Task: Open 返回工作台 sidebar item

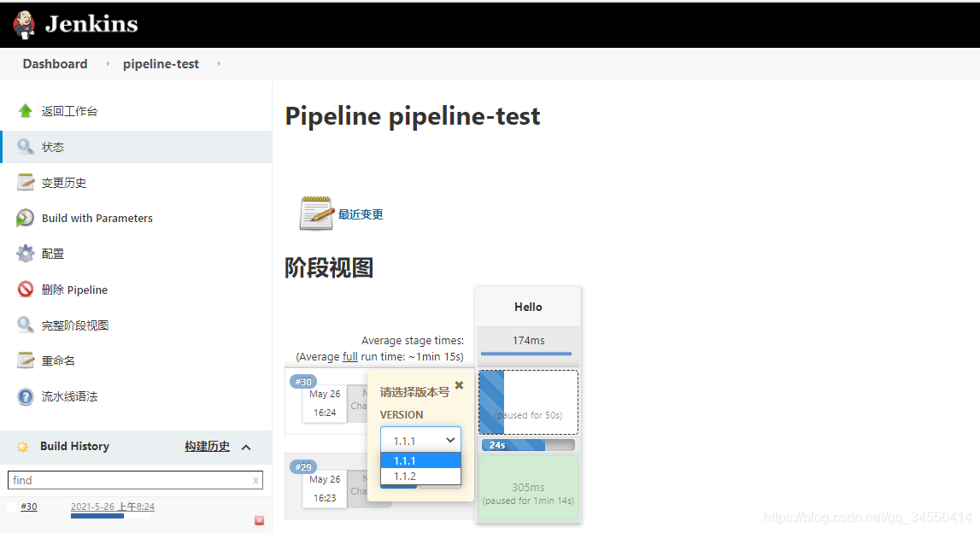Action: [69, 111]
